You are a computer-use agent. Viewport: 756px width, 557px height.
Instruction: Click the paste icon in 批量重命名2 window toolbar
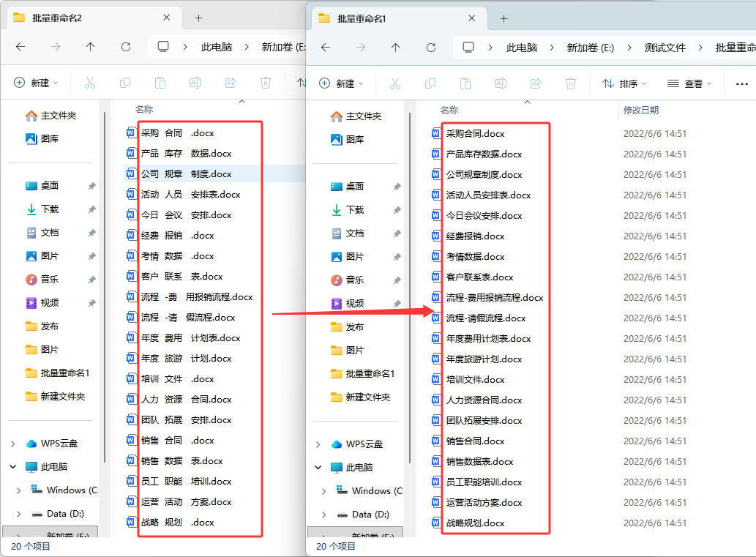pos(160,83)
